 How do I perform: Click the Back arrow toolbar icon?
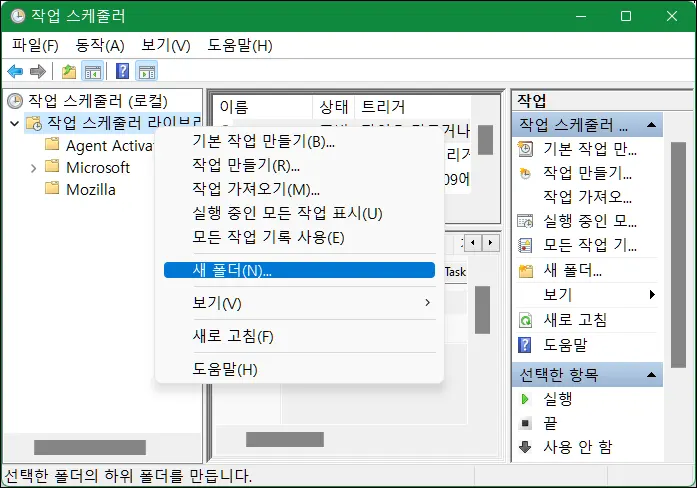coord(15,71)
